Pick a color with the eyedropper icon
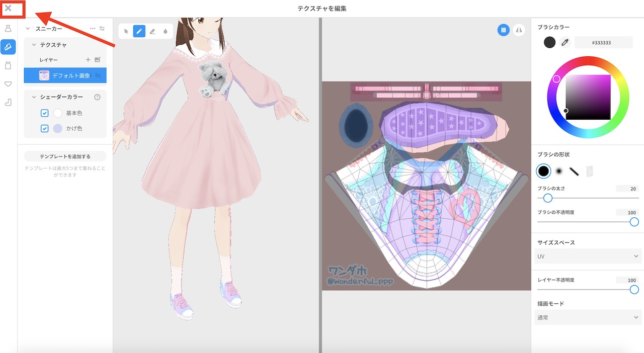Viewport: 644px width, 353px height. pos(563,42)
